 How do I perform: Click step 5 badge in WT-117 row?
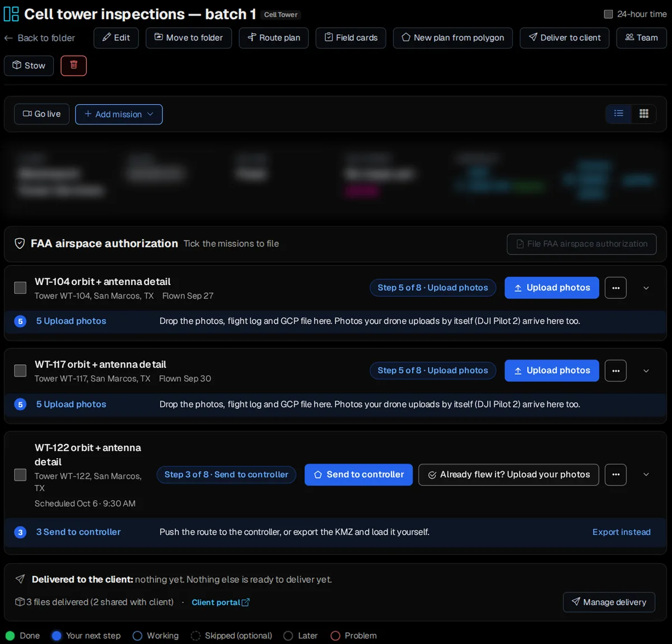[x=20, y=404]
